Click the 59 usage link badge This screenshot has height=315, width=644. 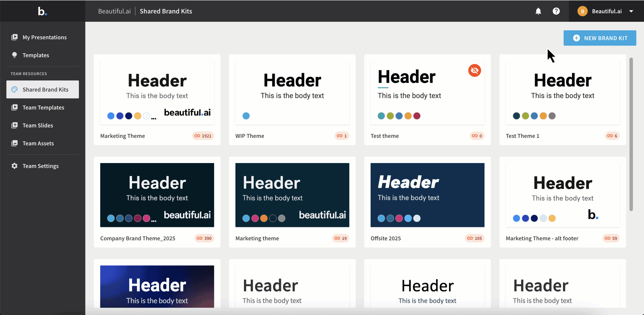click(x=611, y=238)
